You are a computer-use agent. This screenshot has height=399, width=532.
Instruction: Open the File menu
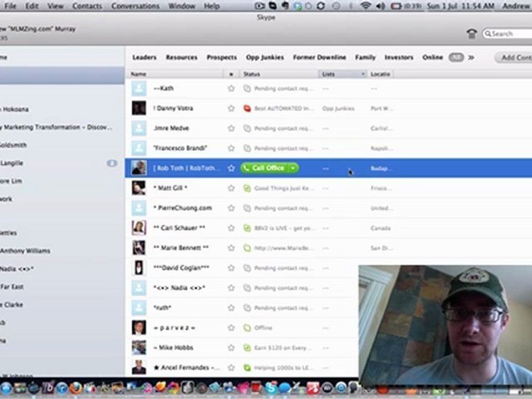tap(10, 6)
